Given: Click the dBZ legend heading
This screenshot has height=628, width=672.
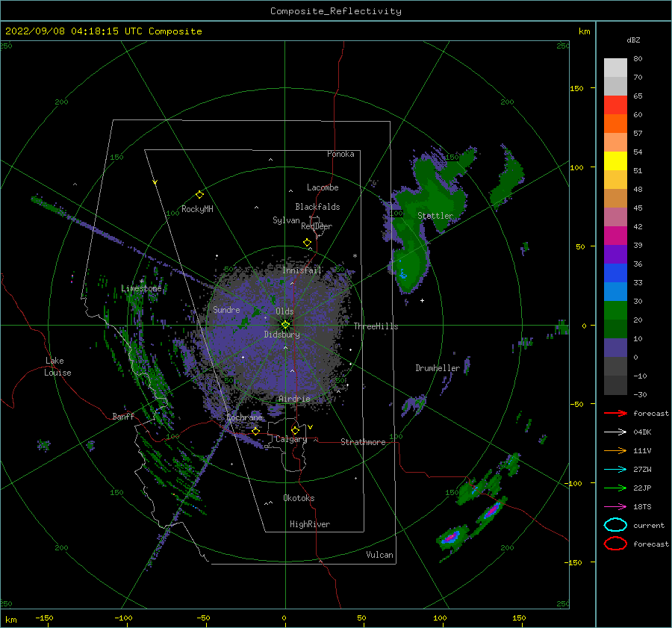Looking at the screenshot, I should 633,40.
